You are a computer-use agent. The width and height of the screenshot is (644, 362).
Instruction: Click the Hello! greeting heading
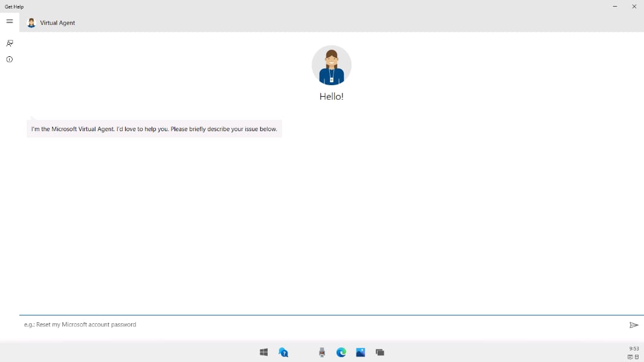pos(331,97)
